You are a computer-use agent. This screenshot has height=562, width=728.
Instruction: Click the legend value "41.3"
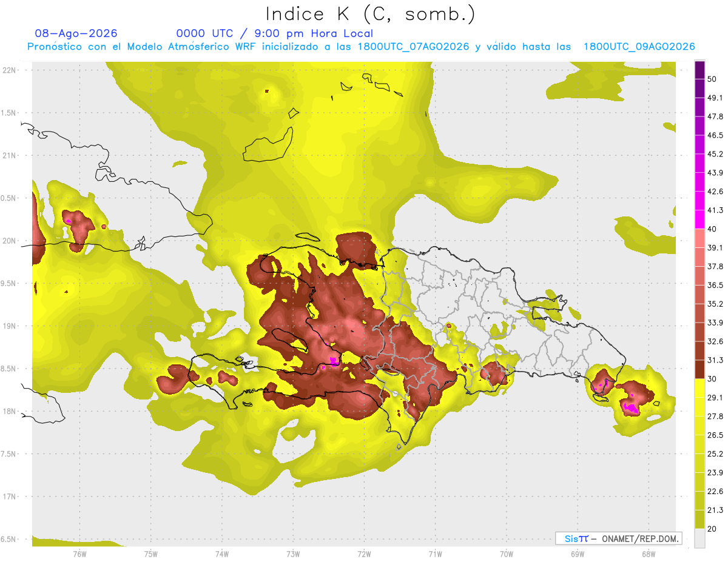(715, 210)
